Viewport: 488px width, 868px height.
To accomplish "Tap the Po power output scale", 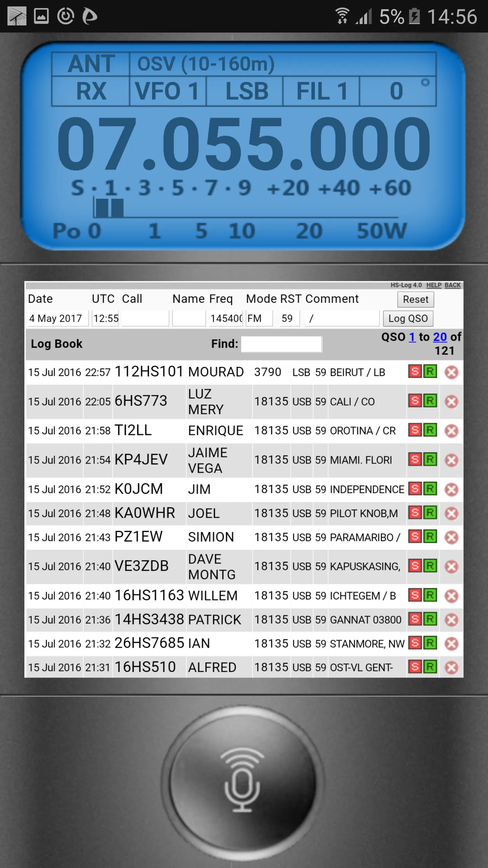I will (230, 231).
